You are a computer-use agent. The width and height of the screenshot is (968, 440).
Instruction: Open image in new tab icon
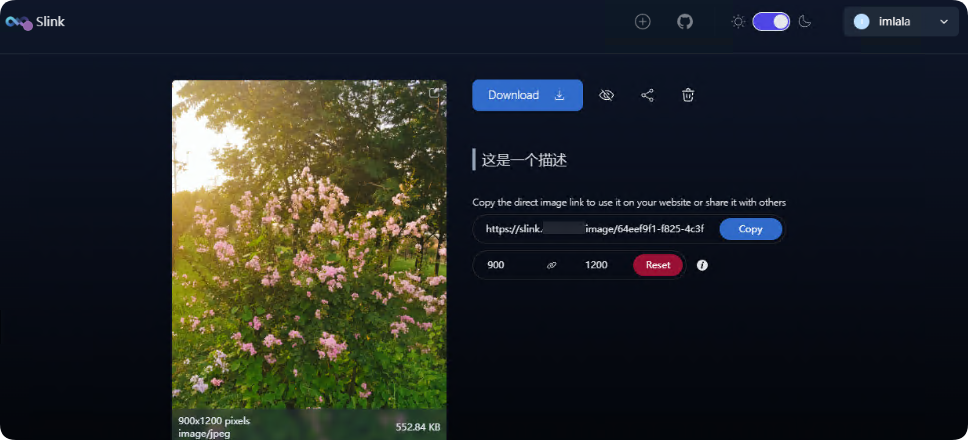434,93
